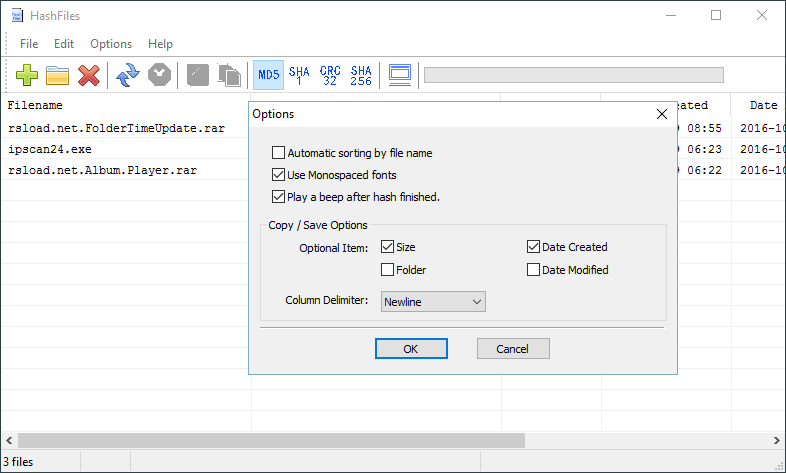Select the CRC 32 hash toolbar button
Image resolution: width=786 pixels, height=473 pixels.
(330, 75)
